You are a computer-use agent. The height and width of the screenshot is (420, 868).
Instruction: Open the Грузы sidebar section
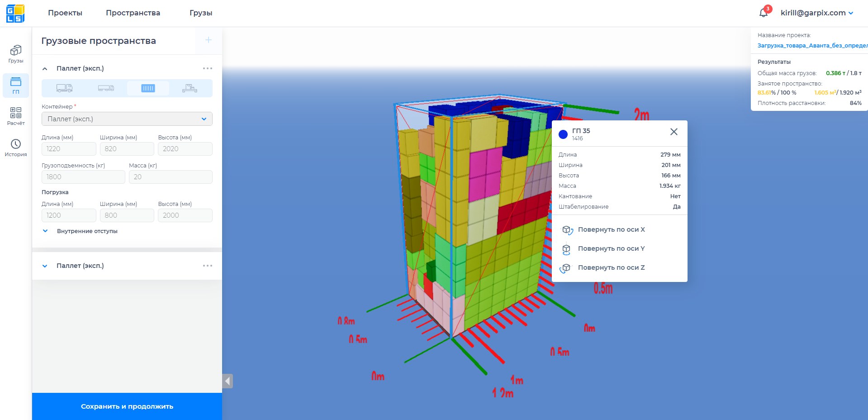coord(16,53)
